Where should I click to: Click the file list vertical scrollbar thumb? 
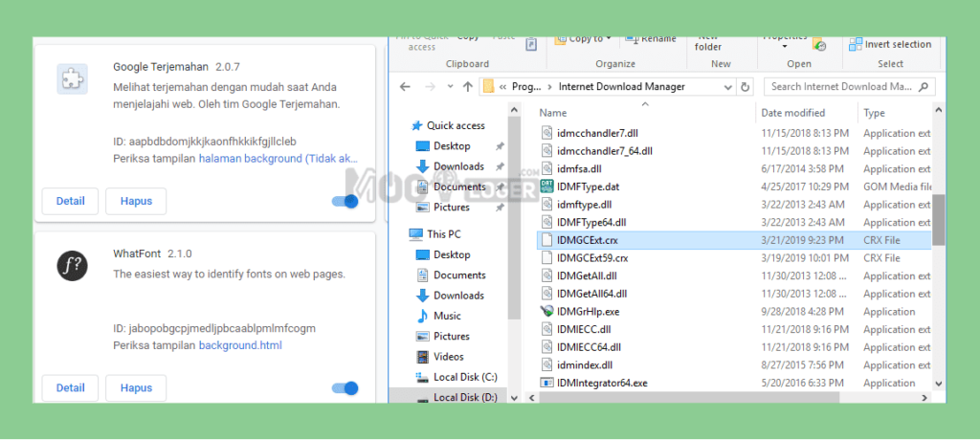coord(938,219)
